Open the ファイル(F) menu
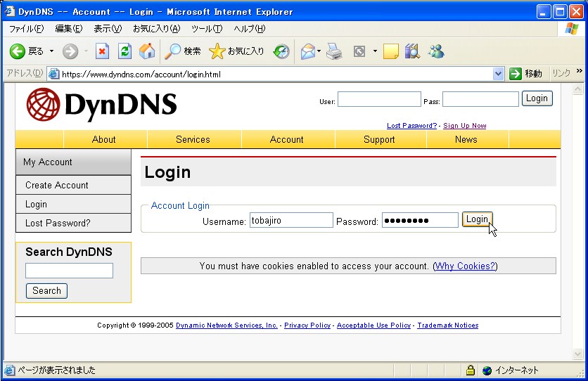Screen dimensions: 588x381 point(26,29)
